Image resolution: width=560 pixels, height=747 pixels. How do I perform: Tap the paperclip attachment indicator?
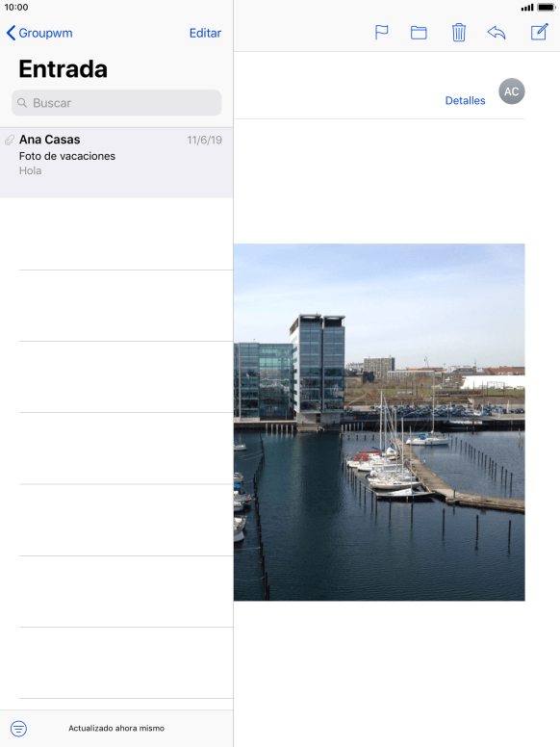tap(10, 141)
